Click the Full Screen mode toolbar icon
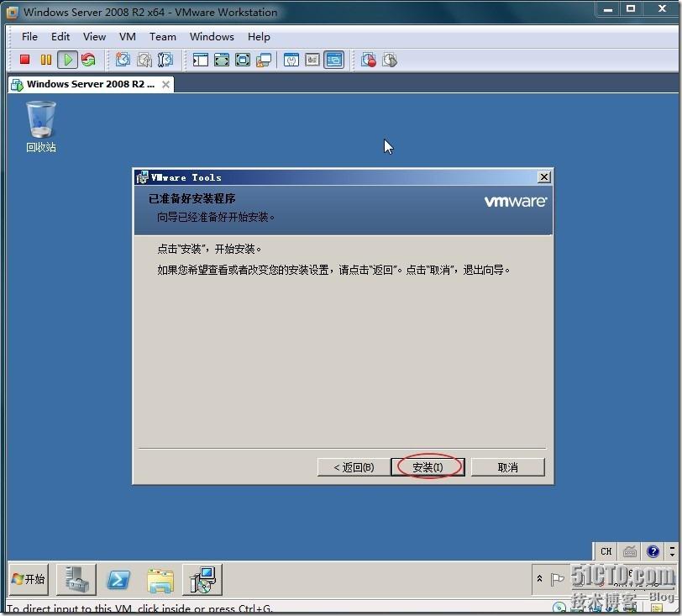The height and width of the screenshot is (616, 682). click(243, 60)
